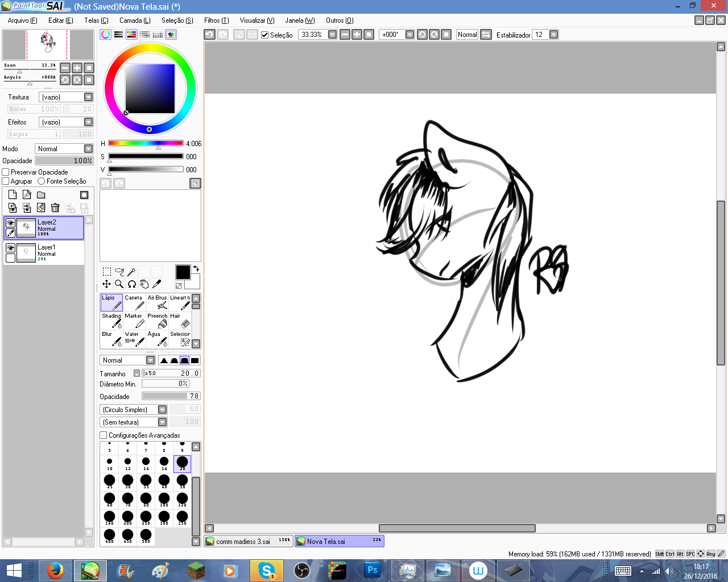Image resolution: width=728 pixels, height=582 pixels.
Task: Create a new normal layer
Action: pyautogui.click(x=13, y=194)
